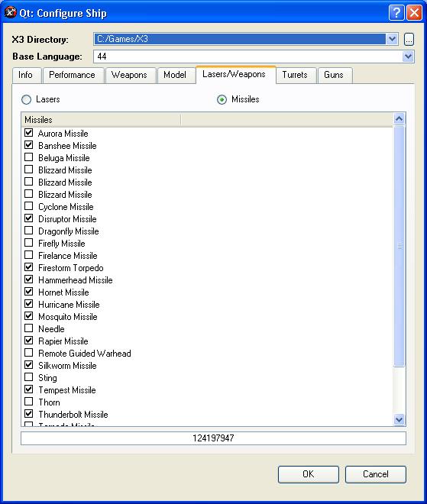Switch to the Guns tab

click(334, 75)
